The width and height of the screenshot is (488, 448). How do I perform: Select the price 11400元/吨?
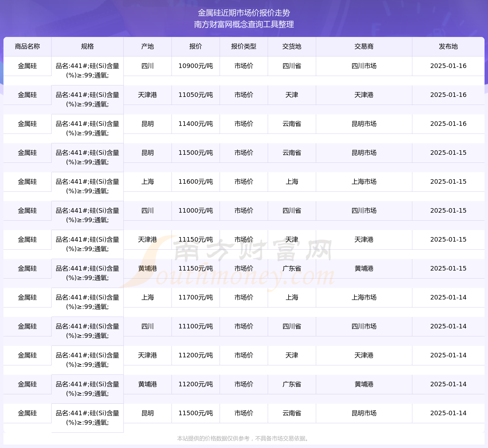pos(196,124)
